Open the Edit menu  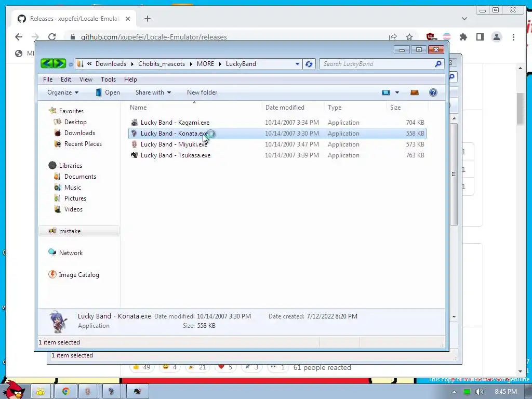pos(66,79)
